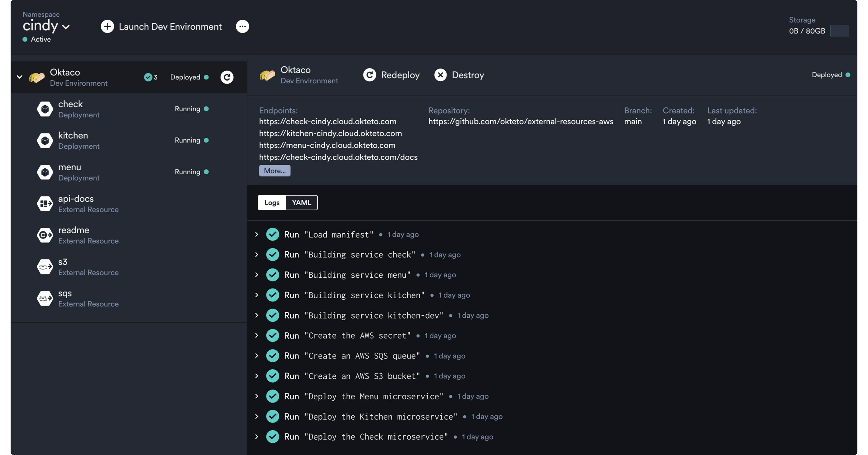Click the Active namespace status indicator

click(x=25, y=39)
